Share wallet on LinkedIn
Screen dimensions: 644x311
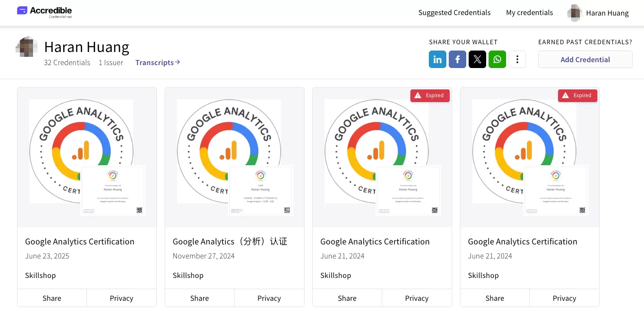(x=438, y=59)
